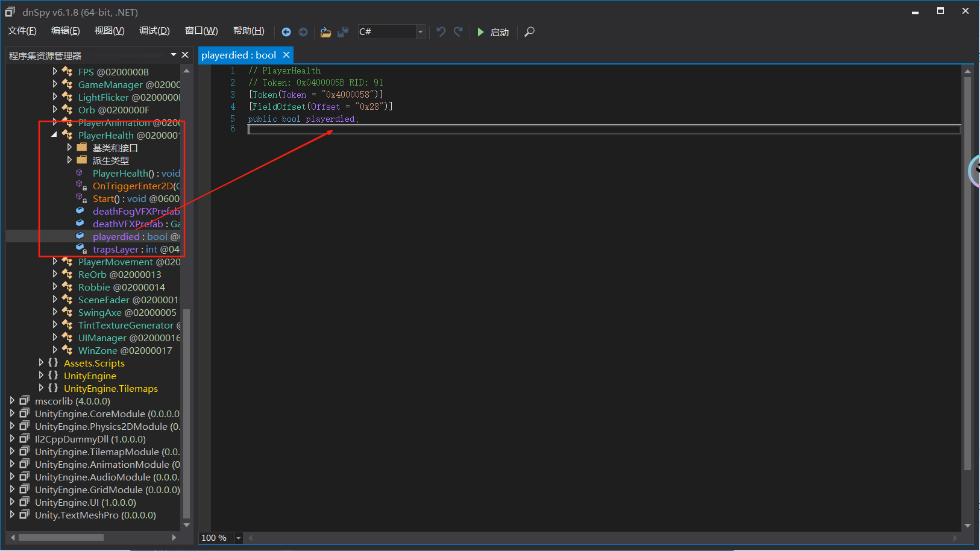Click the Il2CppDummyDll assembly icon

pos(24,438)
